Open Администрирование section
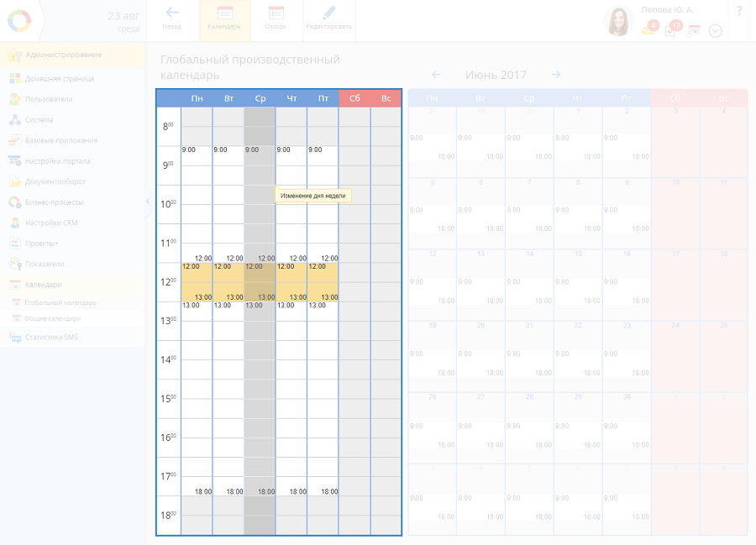The height and width of the screenshot is (545, 756). pos(72,55)
